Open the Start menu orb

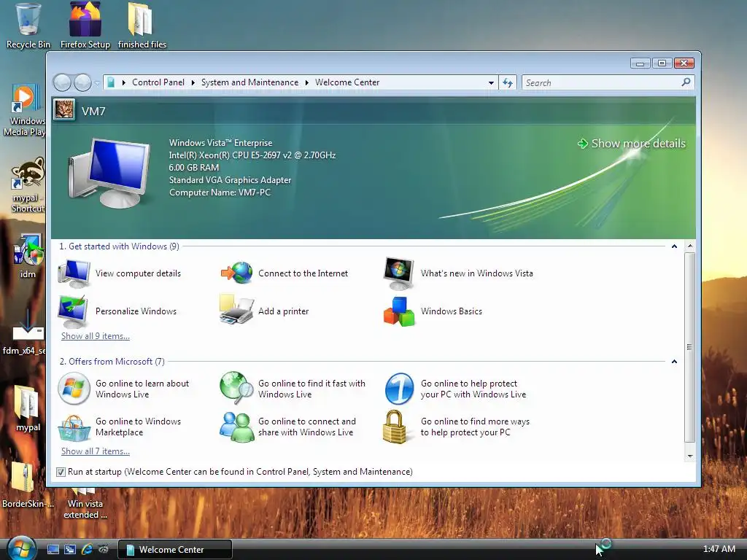click(x=21, y=548)
